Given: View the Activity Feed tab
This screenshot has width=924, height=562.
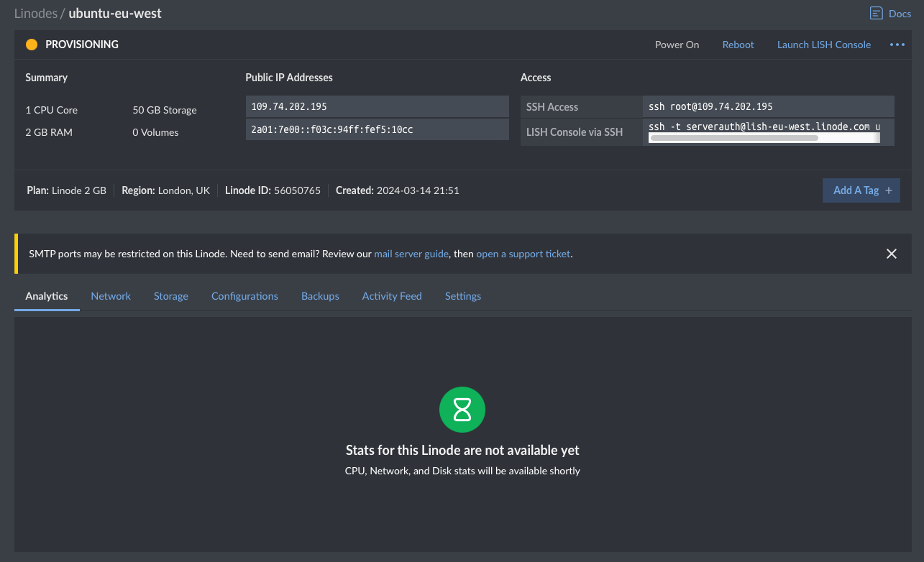Looking at the screenshot, I should coord(392,296).
